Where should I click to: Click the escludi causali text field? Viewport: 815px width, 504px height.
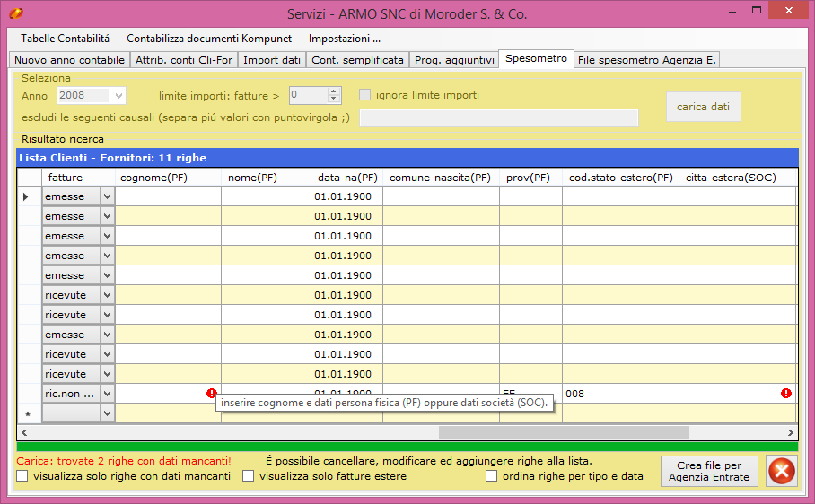pyautogui.click(x=498, y=117)
